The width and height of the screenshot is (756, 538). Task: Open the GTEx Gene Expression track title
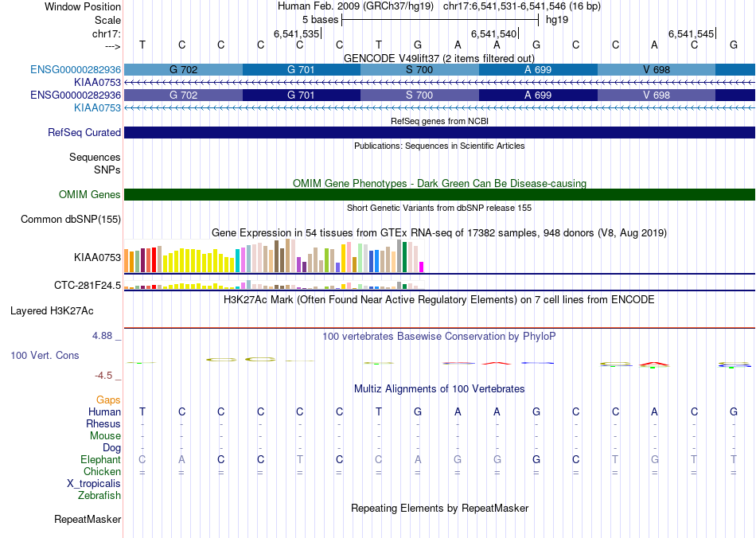pyautogui.click(x=439, y=233)
